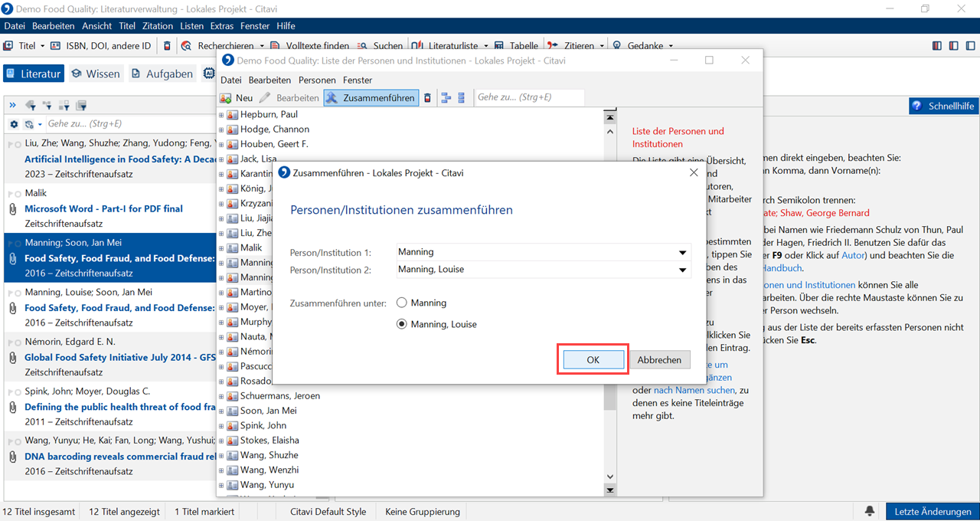Switch to the Wissen tab

click(96, 74)
